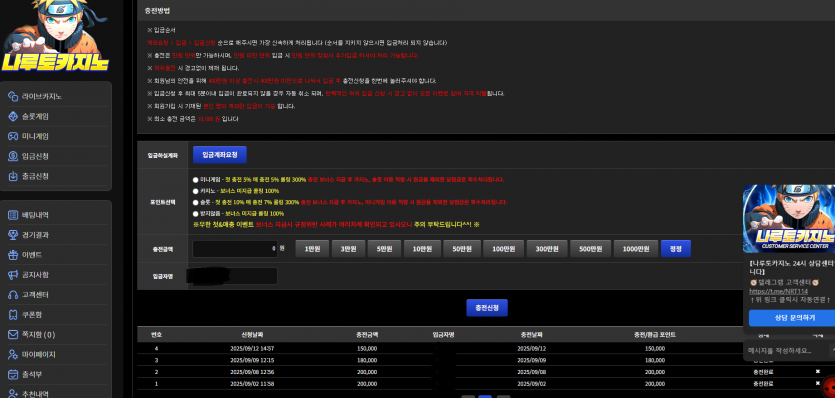Select the 슬롯 bonus radio option
Image resolution: width=835 pixels, height=398 pixels.
[195, 202]
